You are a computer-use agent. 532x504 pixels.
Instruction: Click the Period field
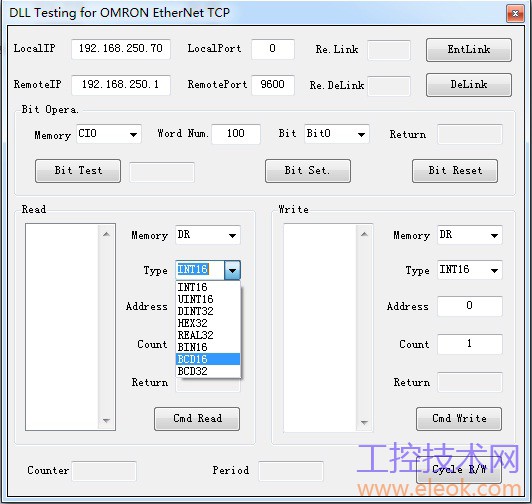[291, 471]
